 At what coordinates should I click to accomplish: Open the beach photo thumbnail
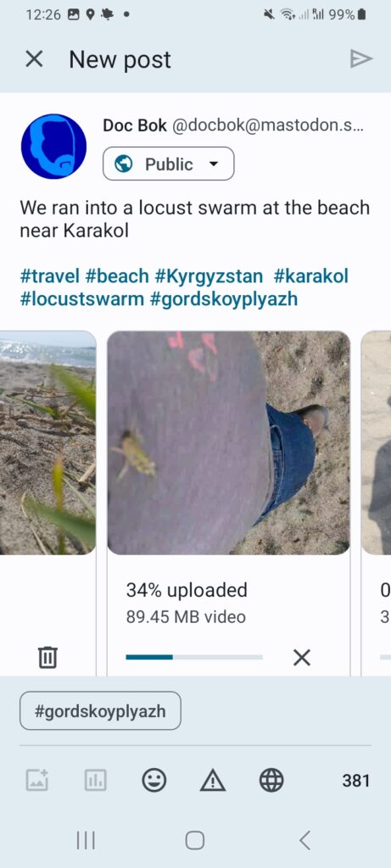pyautogui.click(x=48, y=442)
